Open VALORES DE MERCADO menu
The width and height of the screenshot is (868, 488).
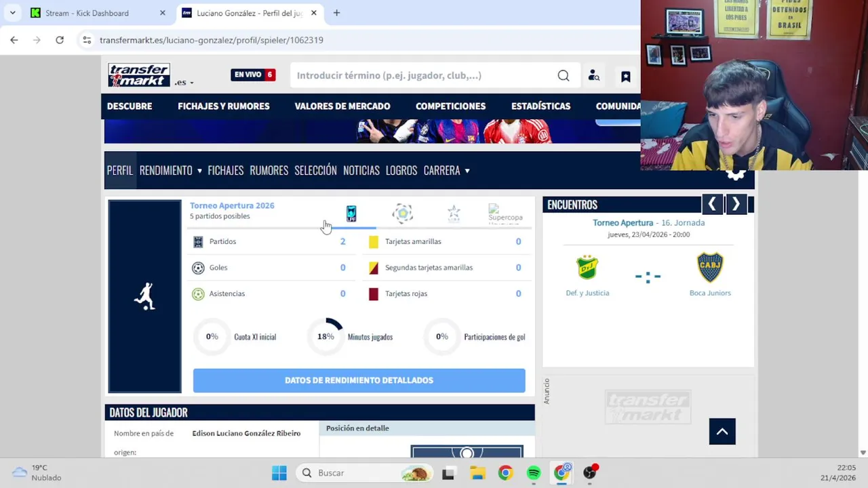[x=342, y=106]
